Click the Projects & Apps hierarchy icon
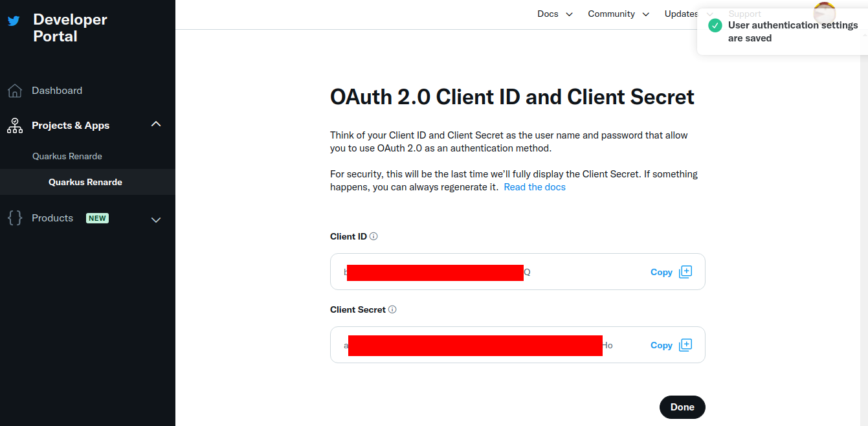The height and width of the screenshot is (426, 868). pyautogui.click(x=14, y=126)
